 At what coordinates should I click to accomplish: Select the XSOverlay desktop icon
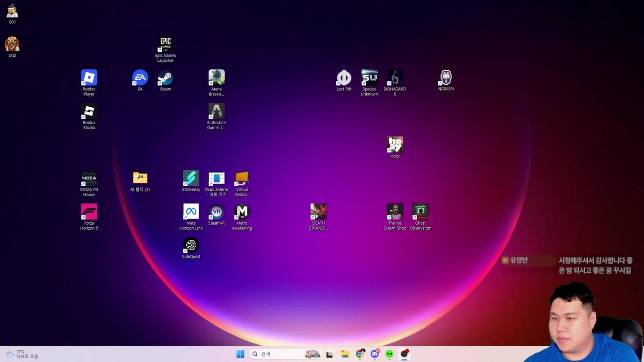point(191,178)
